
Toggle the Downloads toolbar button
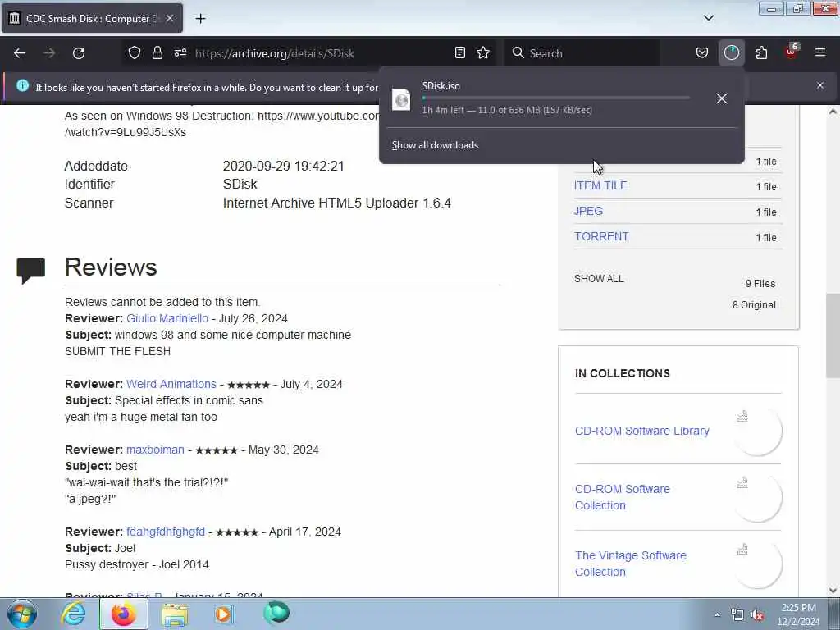[731, 52]
